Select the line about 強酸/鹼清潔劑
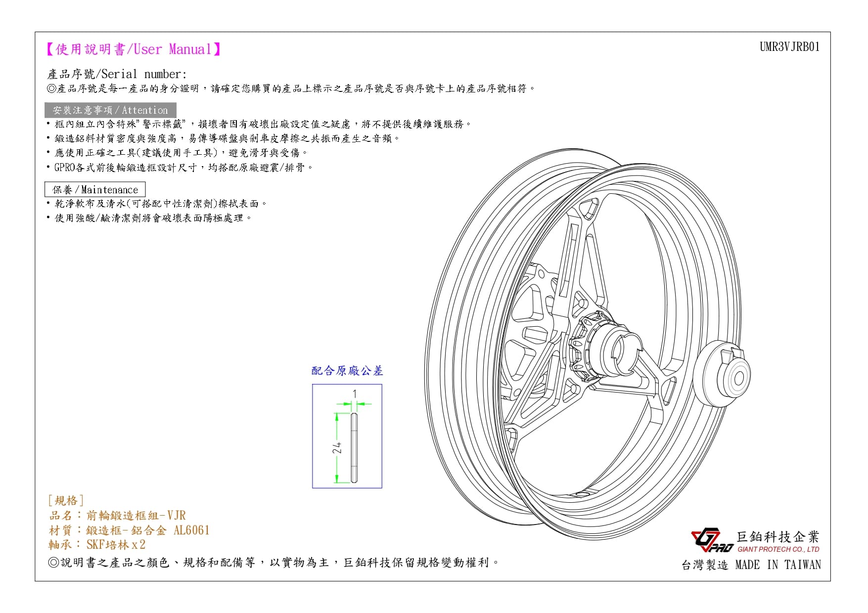The image size is (868, 613). pyautogui.click(x=149, y=218)
